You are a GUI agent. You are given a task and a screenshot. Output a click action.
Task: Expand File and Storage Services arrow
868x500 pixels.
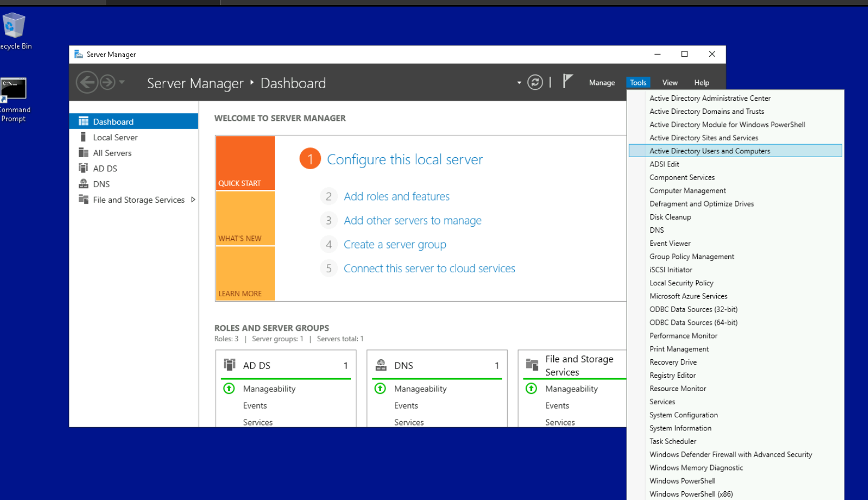(x=193, y=200)
